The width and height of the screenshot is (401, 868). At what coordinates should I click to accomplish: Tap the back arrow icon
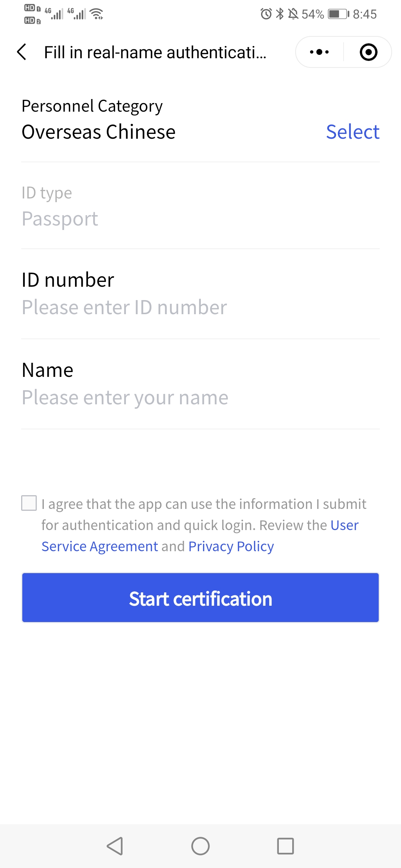click(x=22, y=52)
